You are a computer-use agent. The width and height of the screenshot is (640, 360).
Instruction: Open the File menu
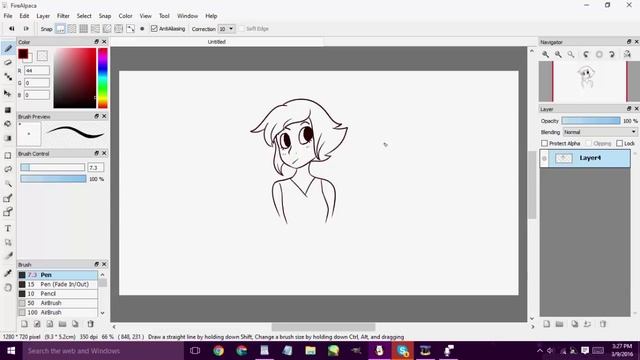point(8,16)
